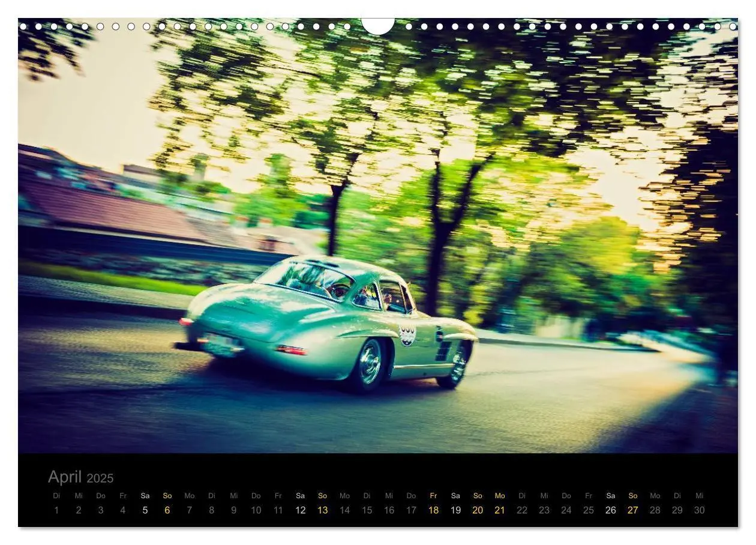The width and height of the screenshot is (756, 545).
Task: Click the hanging hole notch at top
Action: (378, 25)
